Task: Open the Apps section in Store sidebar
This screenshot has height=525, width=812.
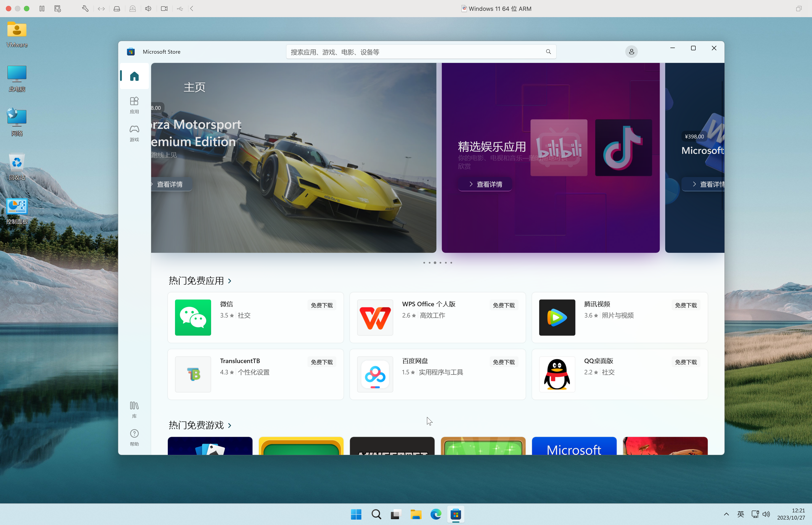Action: point(134,105)
